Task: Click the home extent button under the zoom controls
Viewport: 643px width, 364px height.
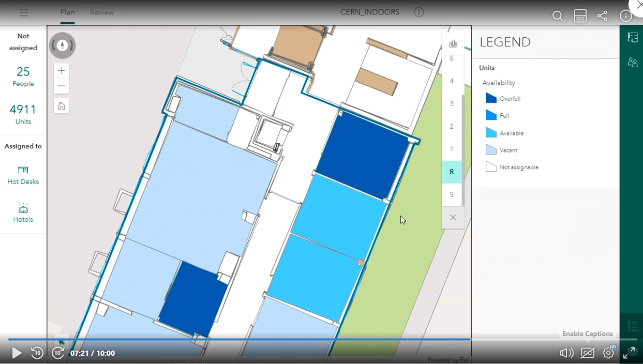Action: click(61, 106)
